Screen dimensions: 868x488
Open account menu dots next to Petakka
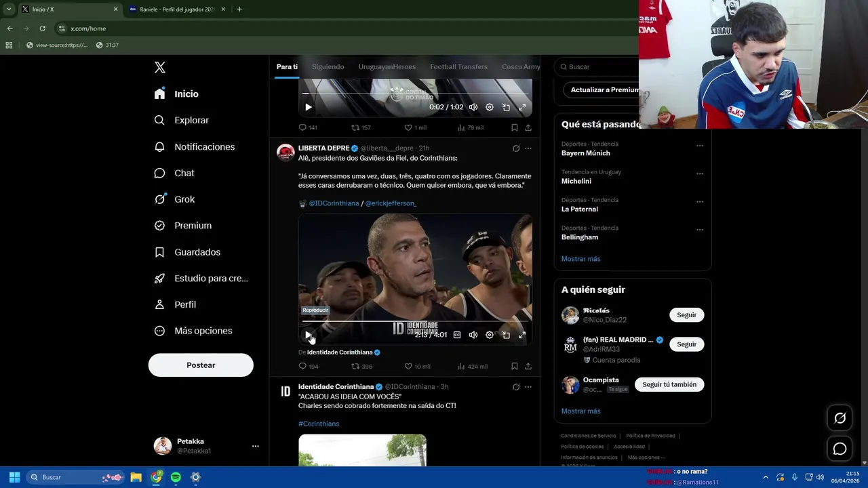click(x=256, y=446)
